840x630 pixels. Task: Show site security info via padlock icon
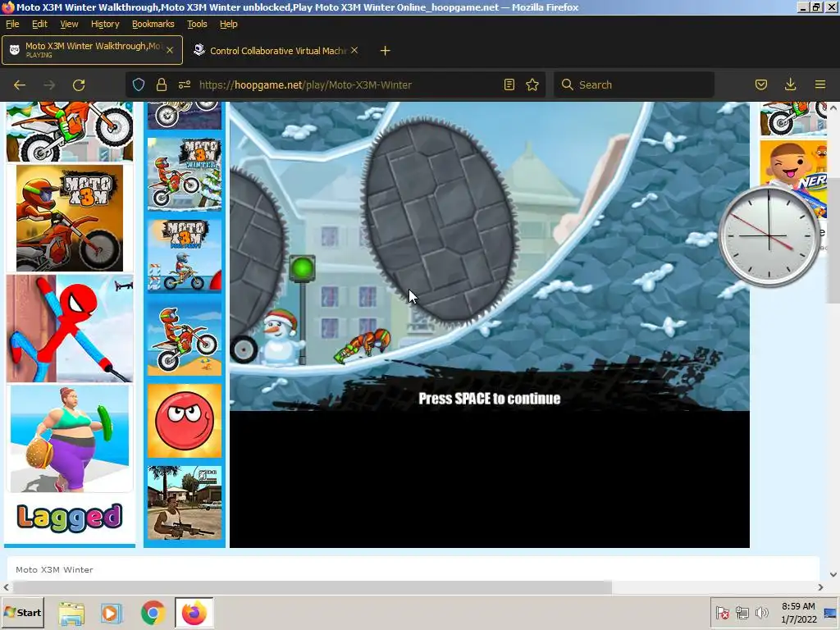162,84
